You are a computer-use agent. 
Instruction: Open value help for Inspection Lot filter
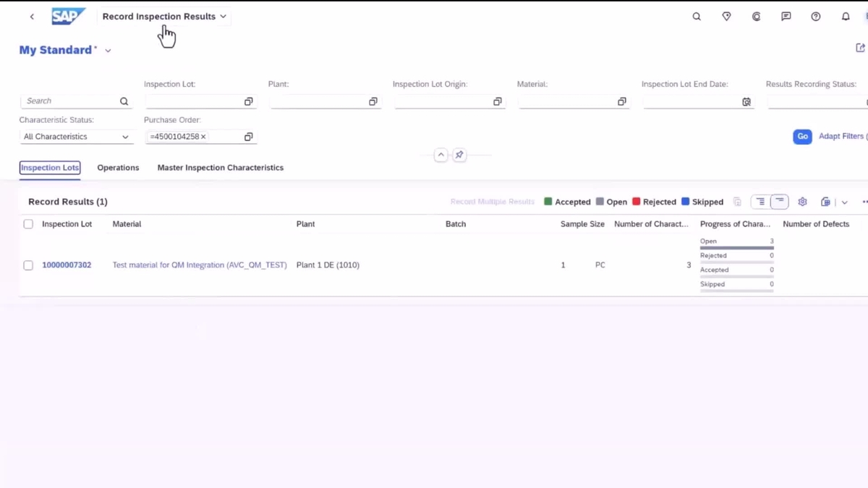coord(248,102)
